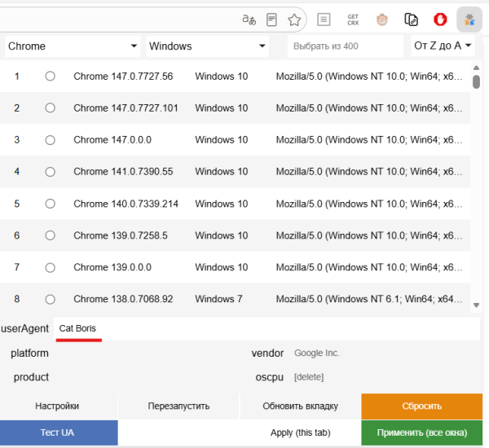489x448 pixels.
Task: Click 'Chrome 139.0.0.0' text
Action: click(x=112, y=267)
